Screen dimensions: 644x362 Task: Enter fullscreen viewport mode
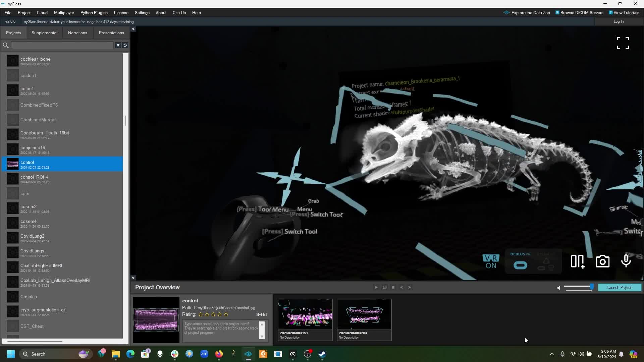coord(623,43)
